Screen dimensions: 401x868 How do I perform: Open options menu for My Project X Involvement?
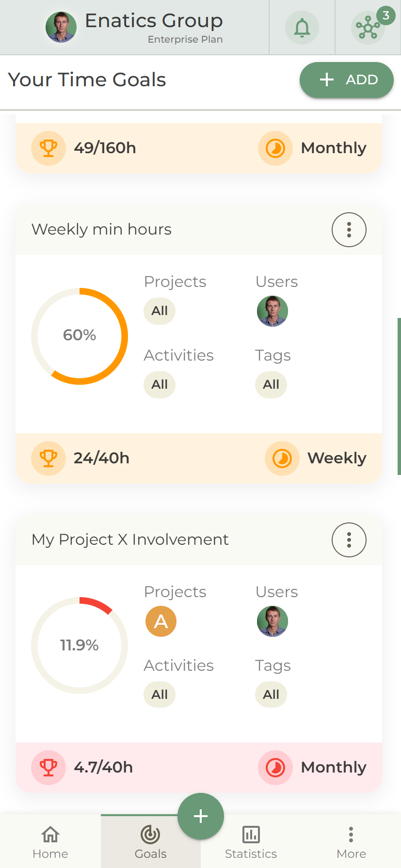coord(349,539)
